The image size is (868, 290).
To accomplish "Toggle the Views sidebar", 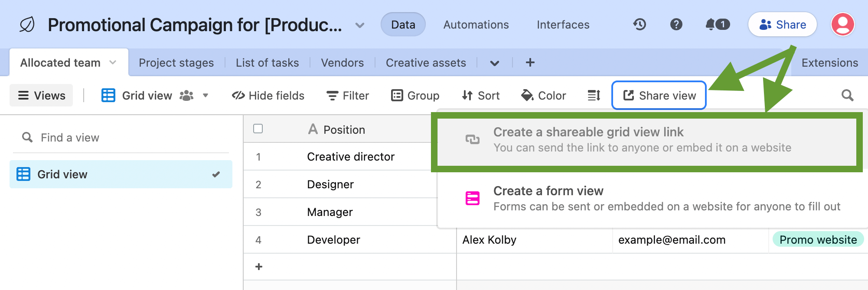I will click(x=42, y=96).
